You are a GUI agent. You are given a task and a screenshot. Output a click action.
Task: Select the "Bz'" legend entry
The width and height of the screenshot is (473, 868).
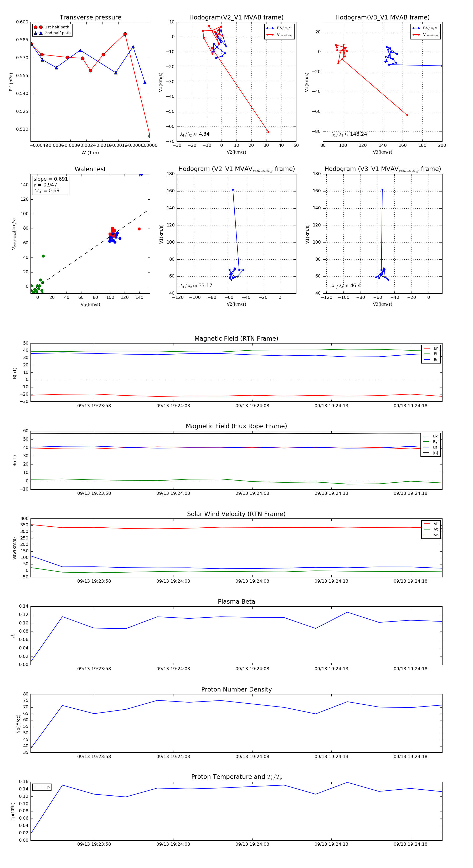(x=431, y=447)
